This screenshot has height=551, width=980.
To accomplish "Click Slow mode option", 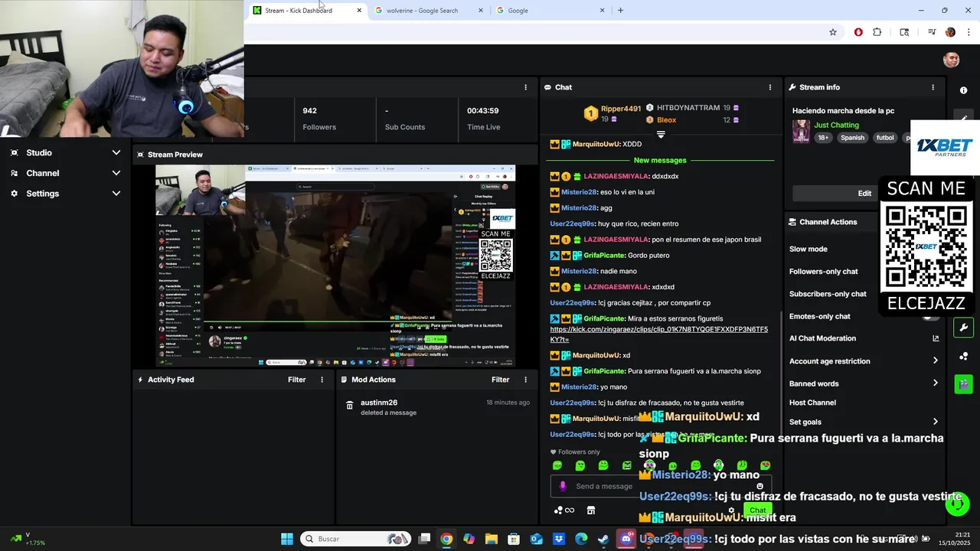I will (808, 249).
